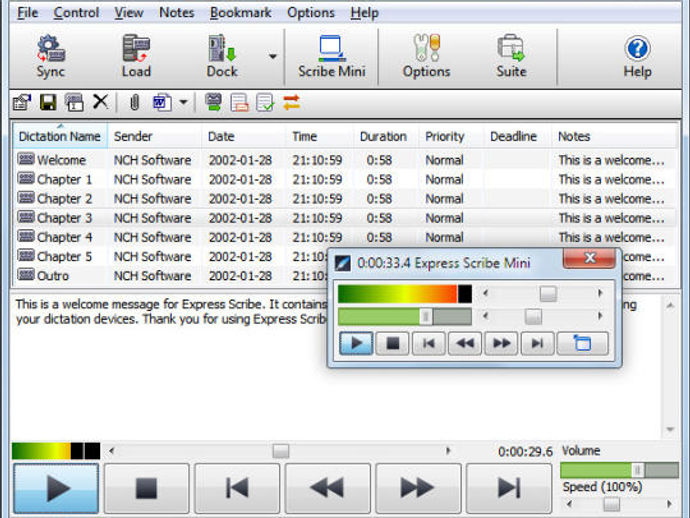Screen dimensions: 690x518
Task: Click the main window go-to-end button
Action: pos(509,488)
